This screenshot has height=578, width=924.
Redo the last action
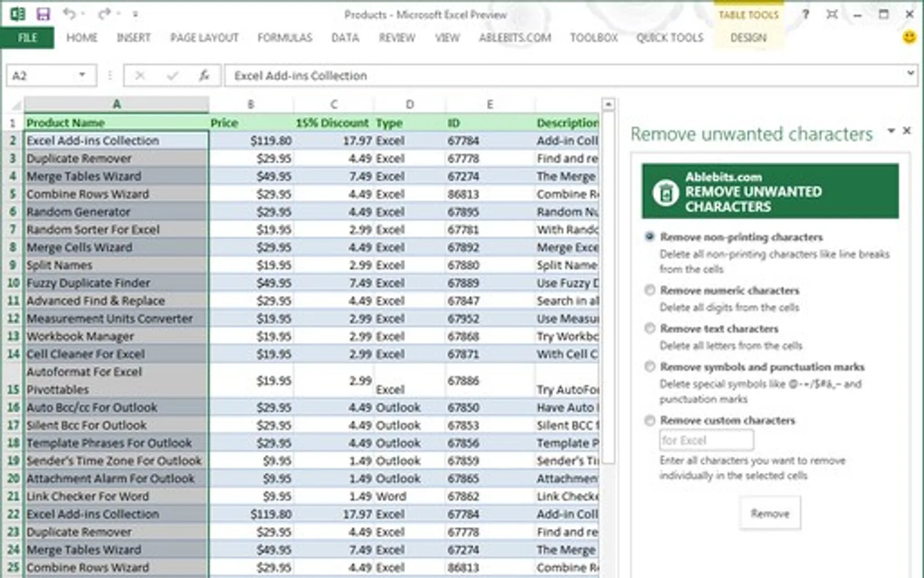[x=105, y=13]
